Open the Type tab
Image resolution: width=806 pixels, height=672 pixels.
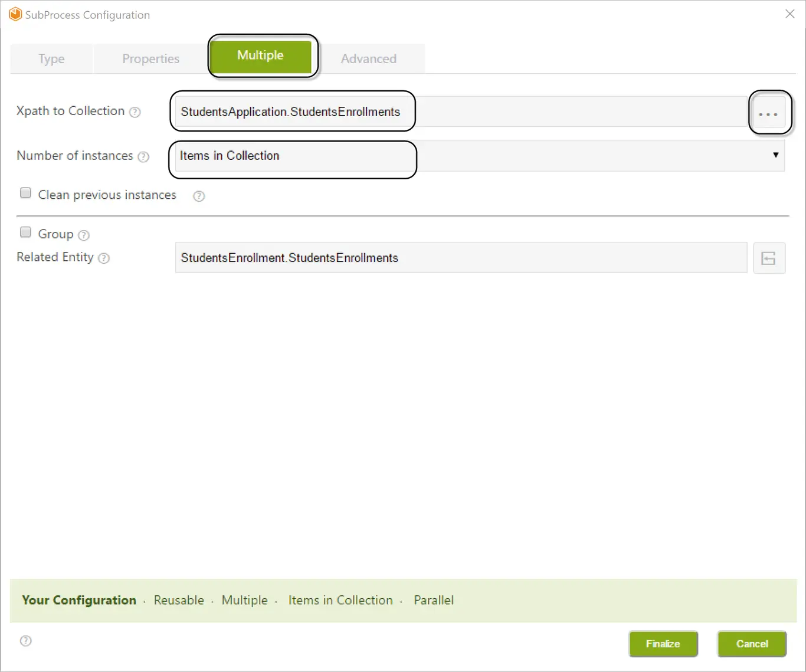51,58
